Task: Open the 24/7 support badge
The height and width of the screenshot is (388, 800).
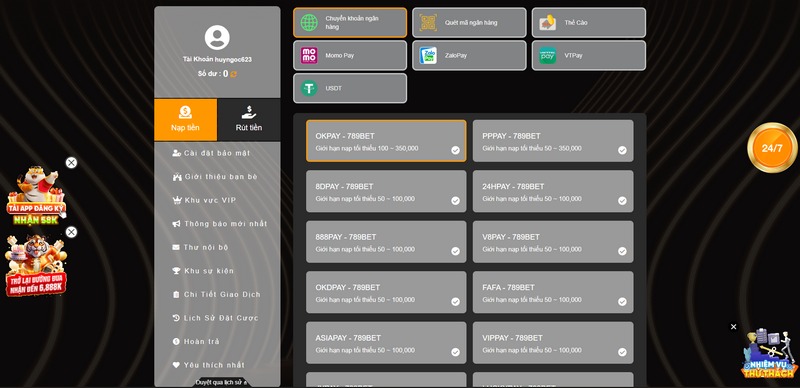Action: tap(772, 148)
